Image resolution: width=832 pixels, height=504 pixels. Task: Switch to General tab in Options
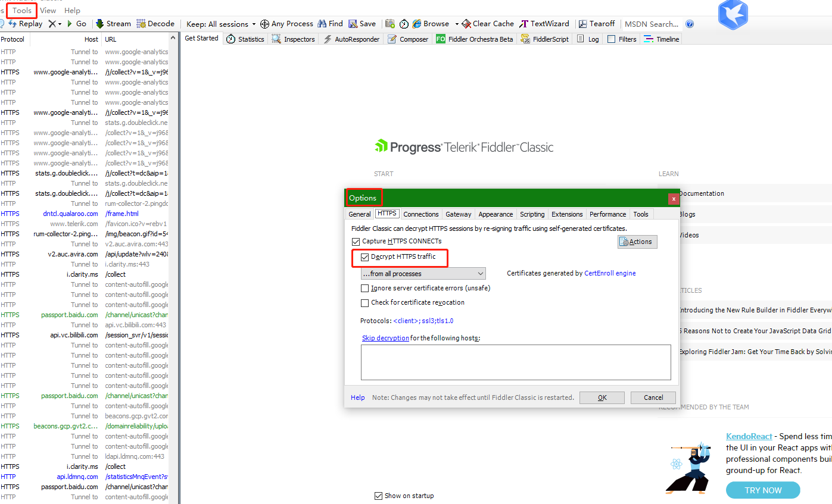point(360,214)
